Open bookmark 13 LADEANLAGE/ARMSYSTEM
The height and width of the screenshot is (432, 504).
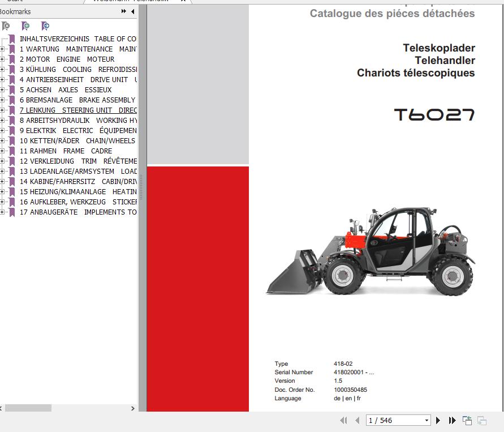tap(78, 171)
